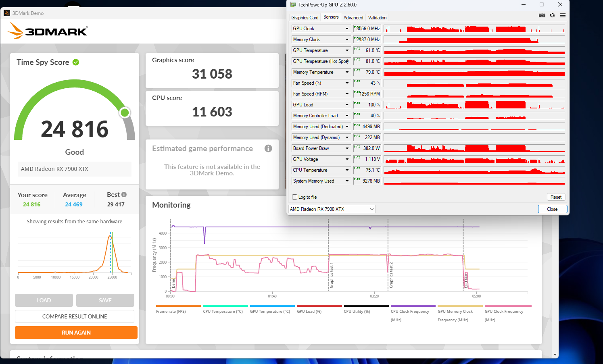Click the Board Power Draw sensor graph
603x364 pixels.
(474, 148)
